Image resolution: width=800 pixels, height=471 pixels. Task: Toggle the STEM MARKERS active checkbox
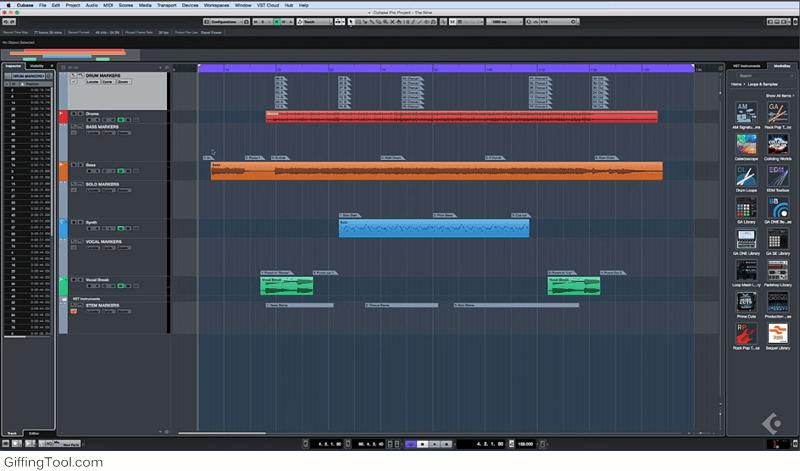point(74,311)
